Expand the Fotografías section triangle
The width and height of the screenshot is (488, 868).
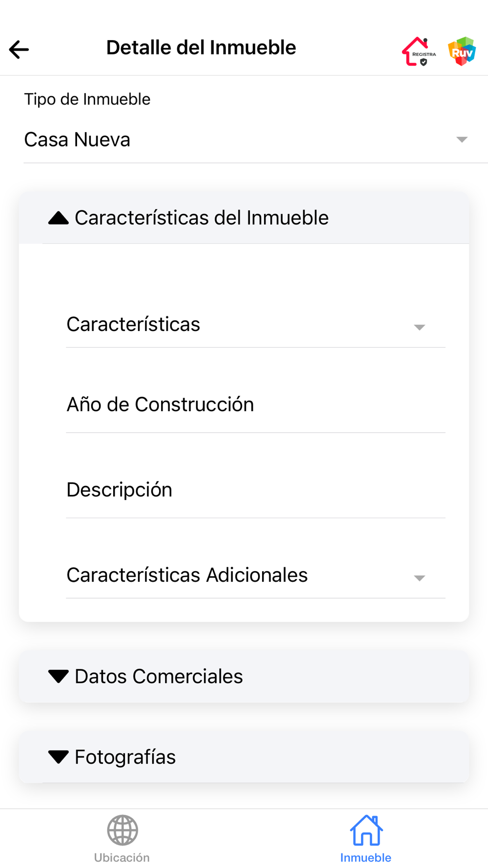(x=58, y=757)
